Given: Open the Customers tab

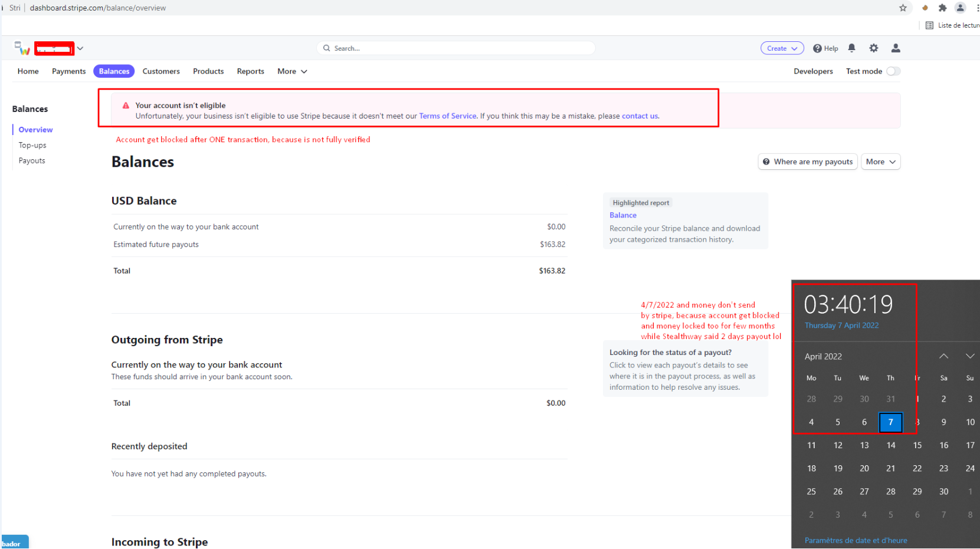Looking at the screenshot, I should 161,71.
